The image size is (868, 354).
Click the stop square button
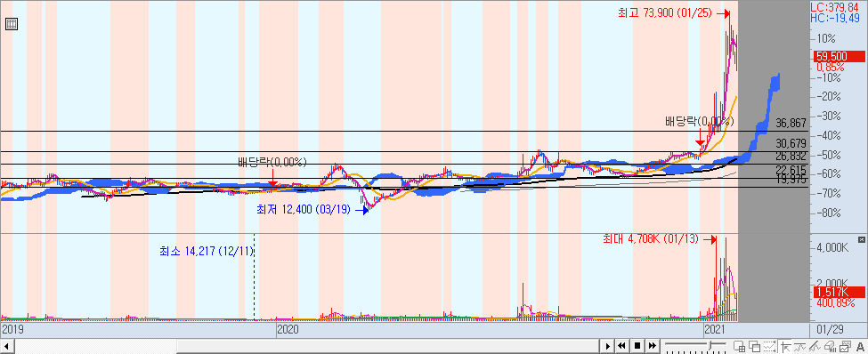(x=637, y=346)
